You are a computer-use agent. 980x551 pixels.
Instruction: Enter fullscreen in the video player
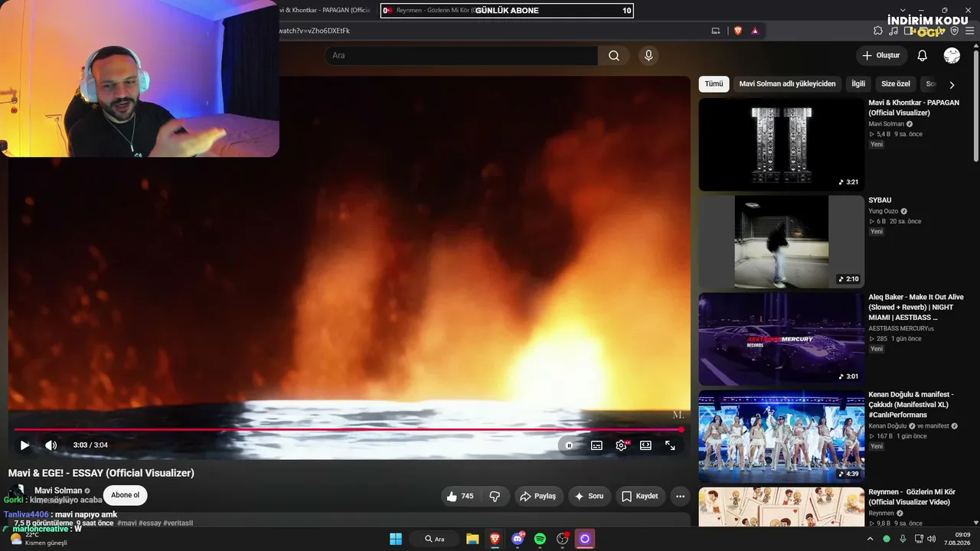(670, 445)
